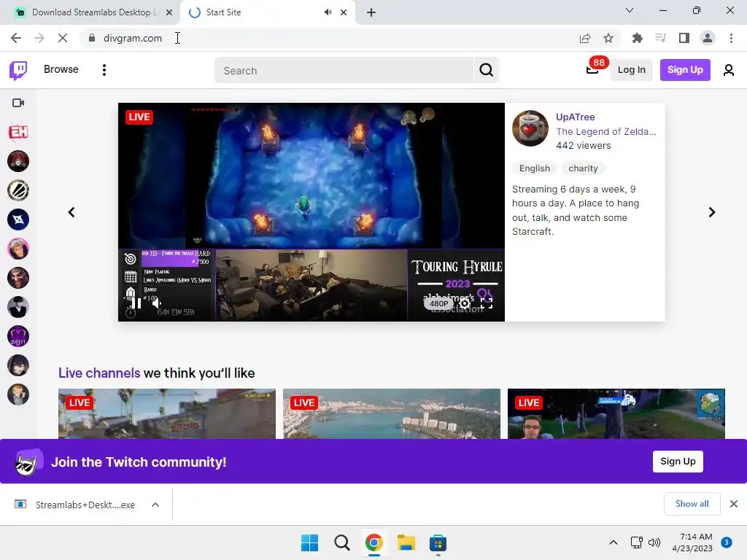The image size is (747, 560).
Task: Select the English tag
Action: pos(535,168)
